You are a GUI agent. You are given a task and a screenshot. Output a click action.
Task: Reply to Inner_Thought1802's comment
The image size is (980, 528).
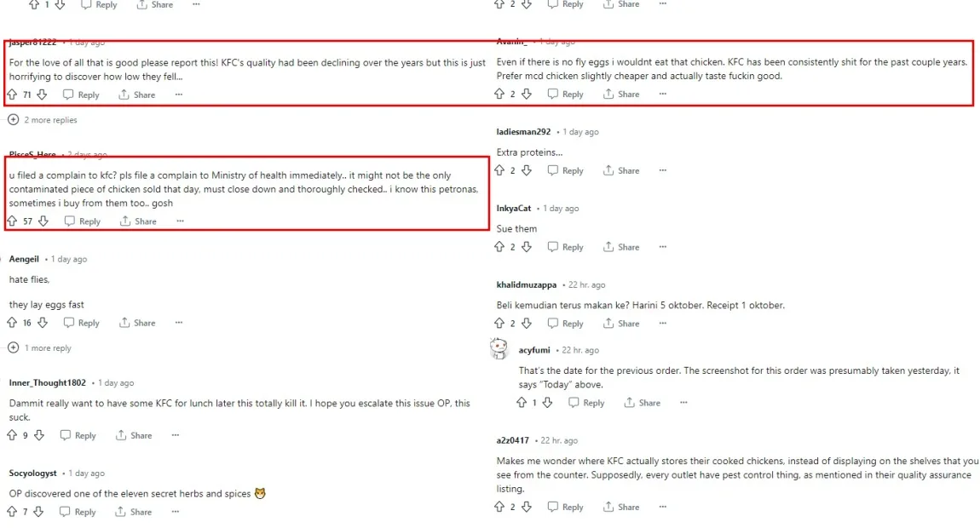pos(78,435)
